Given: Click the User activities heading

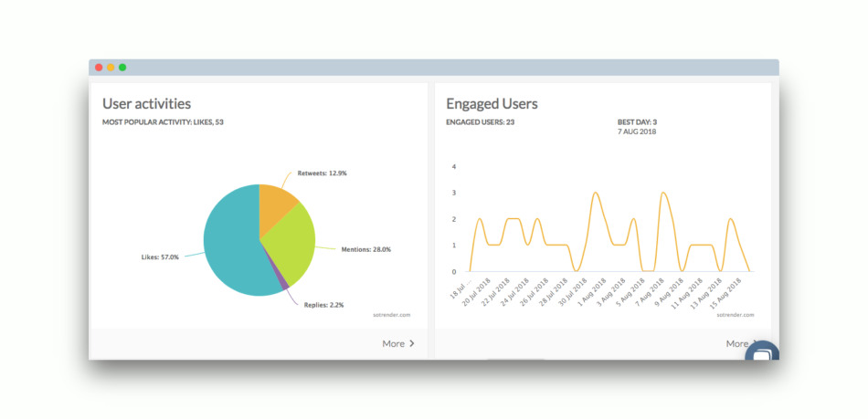Looking at the screenshot, I should (x=146, y=104).
